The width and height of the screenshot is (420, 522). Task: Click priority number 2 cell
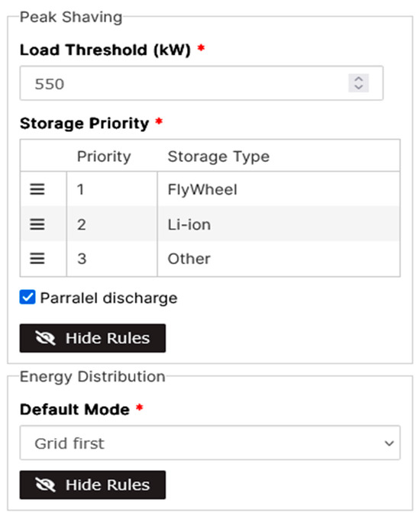[112, 224]
